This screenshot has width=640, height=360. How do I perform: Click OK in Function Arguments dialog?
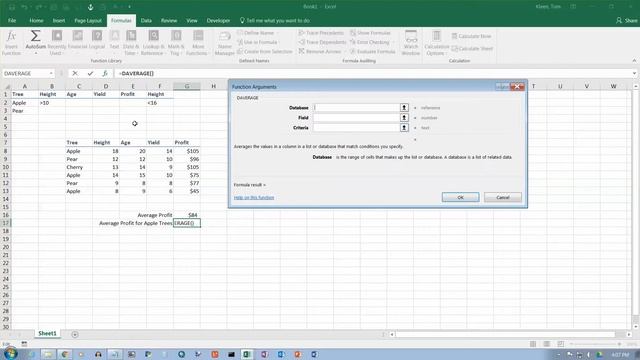click(x=460, y=197)
